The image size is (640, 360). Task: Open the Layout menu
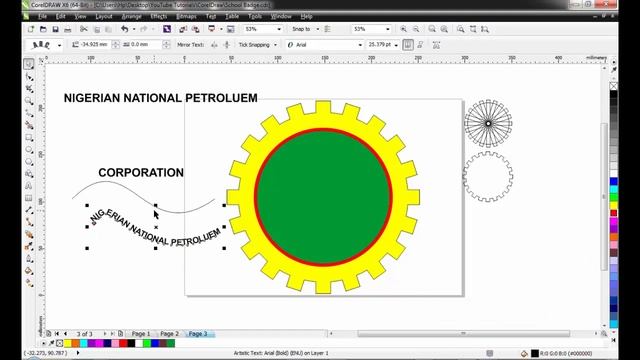coord(104,16)
